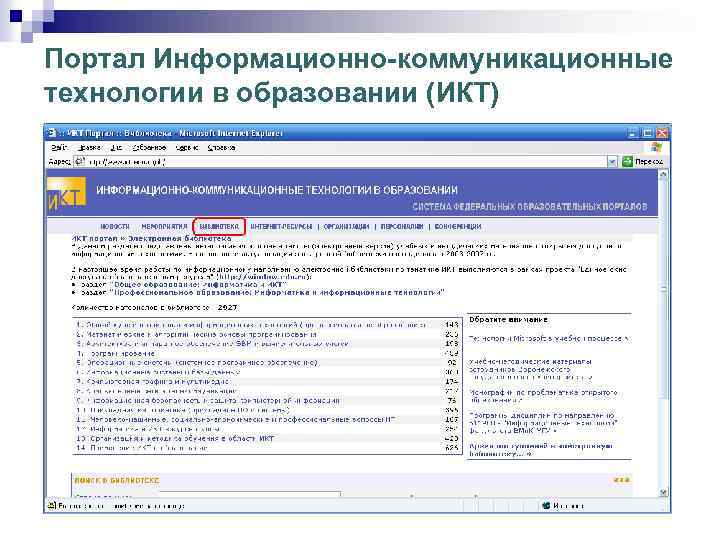The image size is (720, 540).
Task: Click the Поиск в библиотеке heading
Action: pos(117,480)
